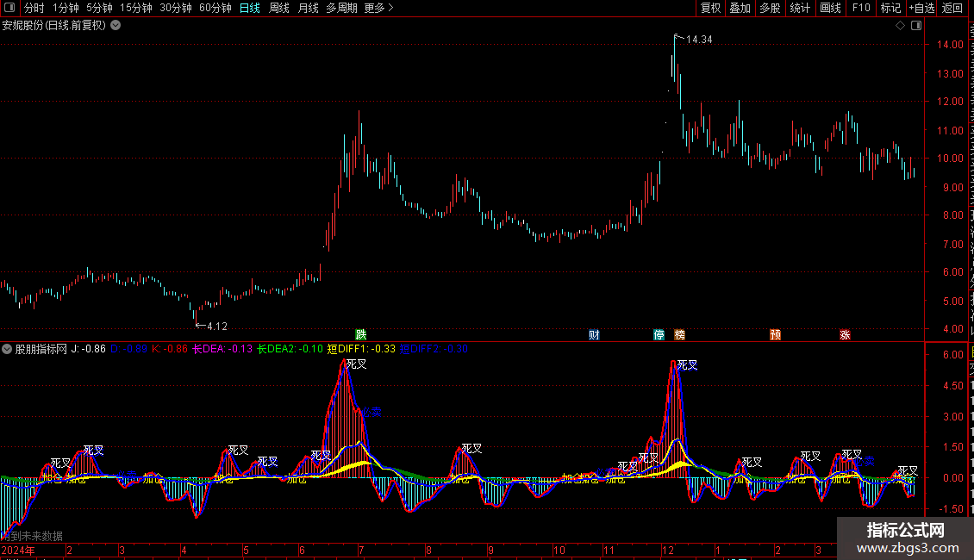Click the 短DIFF2: -0.30 indicator value
Image resolution: width=974 pixels, height=560 pixels.
tap(434, 349)
